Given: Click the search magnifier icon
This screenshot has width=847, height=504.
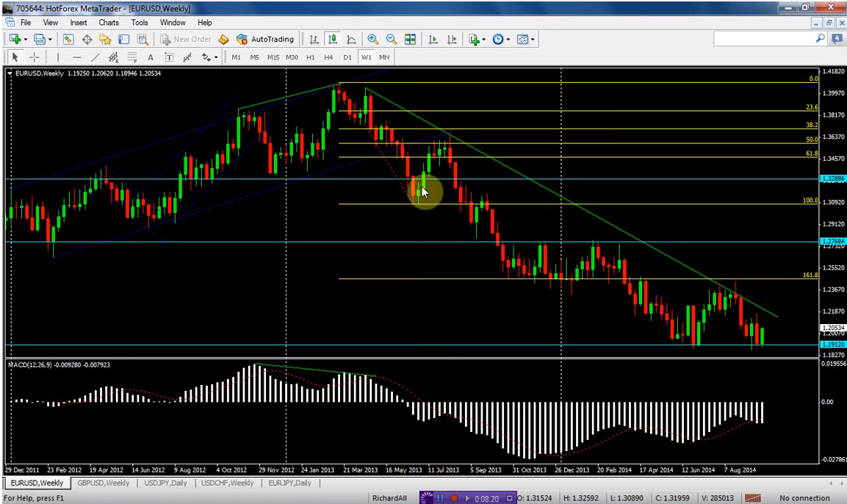Looking at the screenshot, I should pyautogui.click(x=820, y=38).
